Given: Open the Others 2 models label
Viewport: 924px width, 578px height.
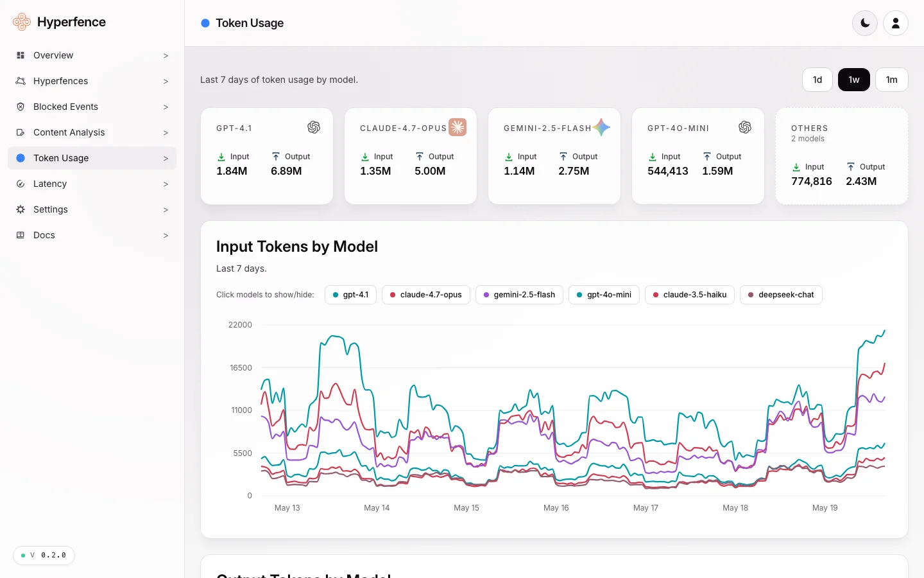Looking at the screenshot, I should coord(808,139).
